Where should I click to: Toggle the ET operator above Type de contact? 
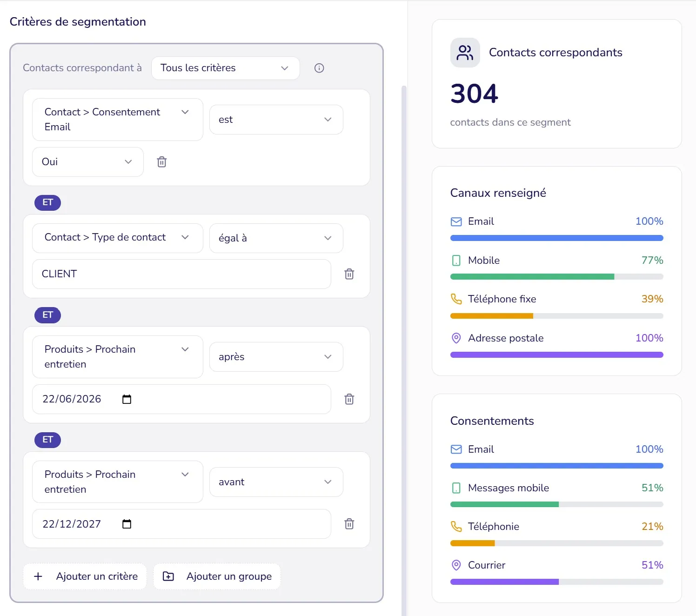[47, 202]
